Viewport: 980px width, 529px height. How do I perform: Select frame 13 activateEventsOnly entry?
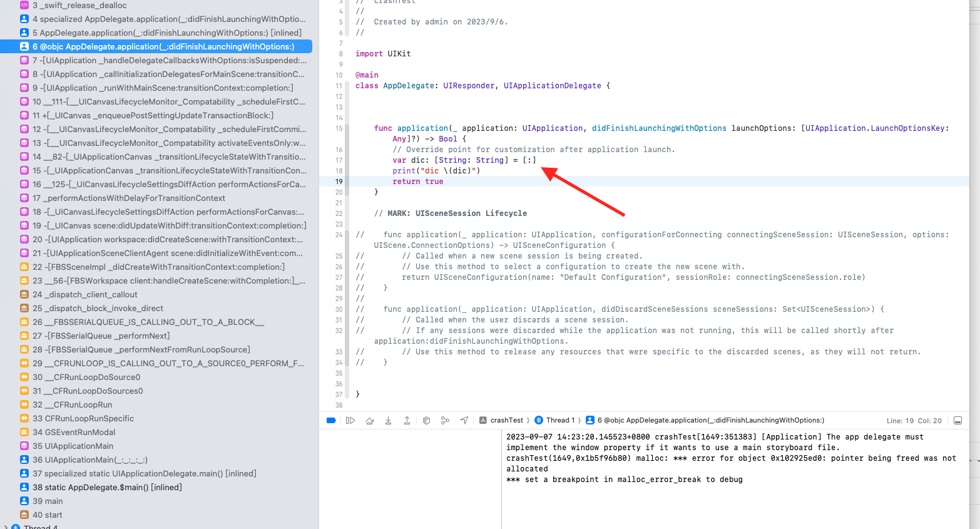(x=156, y=143)
